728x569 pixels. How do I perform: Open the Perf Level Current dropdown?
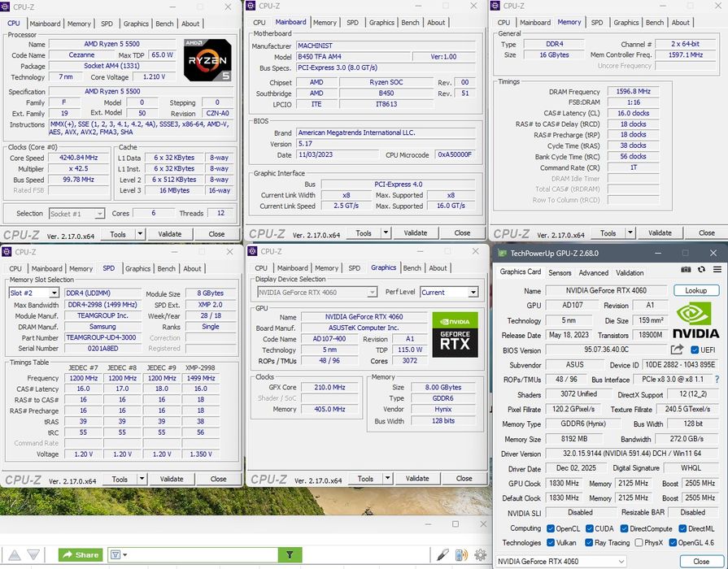pos(448,292)
